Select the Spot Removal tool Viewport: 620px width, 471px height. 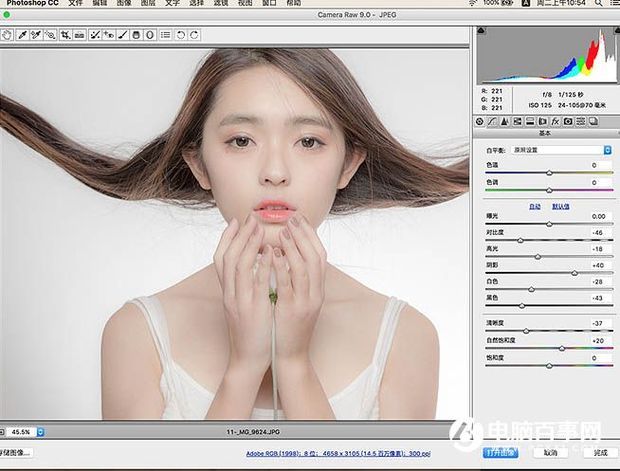point(95,35)
